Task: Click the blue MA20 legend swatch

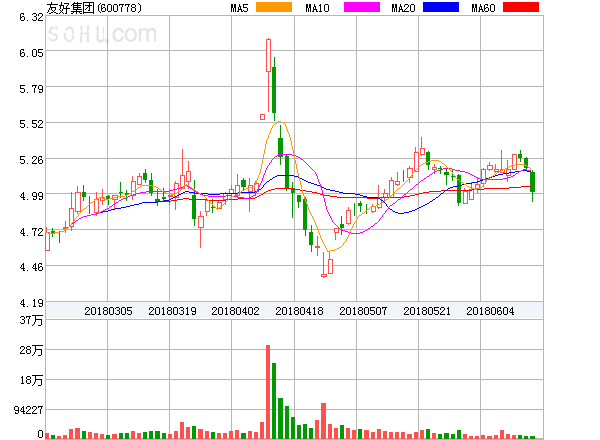Action: click(x=441, y=7)
